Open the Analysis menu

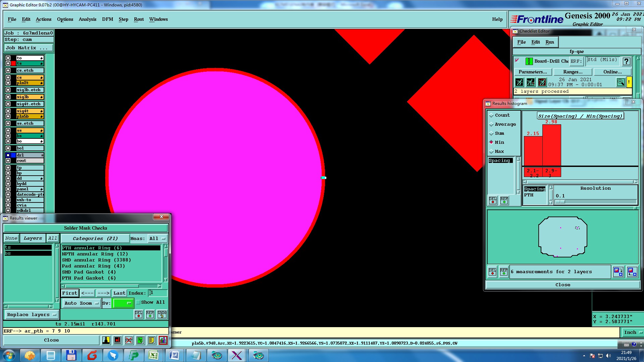88,19
